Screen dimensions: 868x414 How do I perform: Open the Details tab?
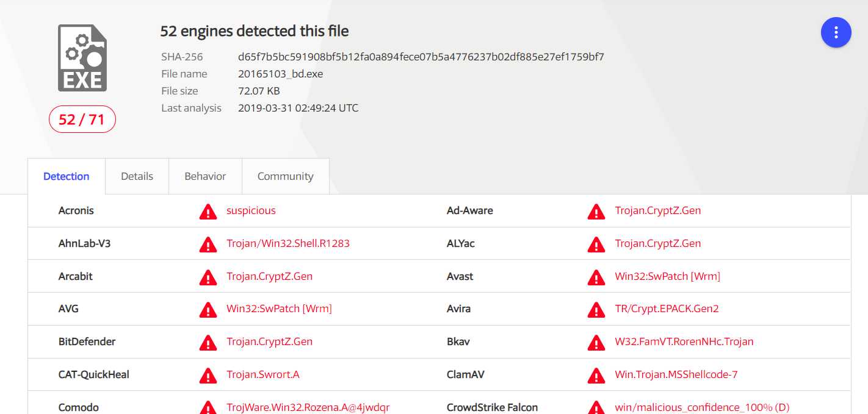137,176
